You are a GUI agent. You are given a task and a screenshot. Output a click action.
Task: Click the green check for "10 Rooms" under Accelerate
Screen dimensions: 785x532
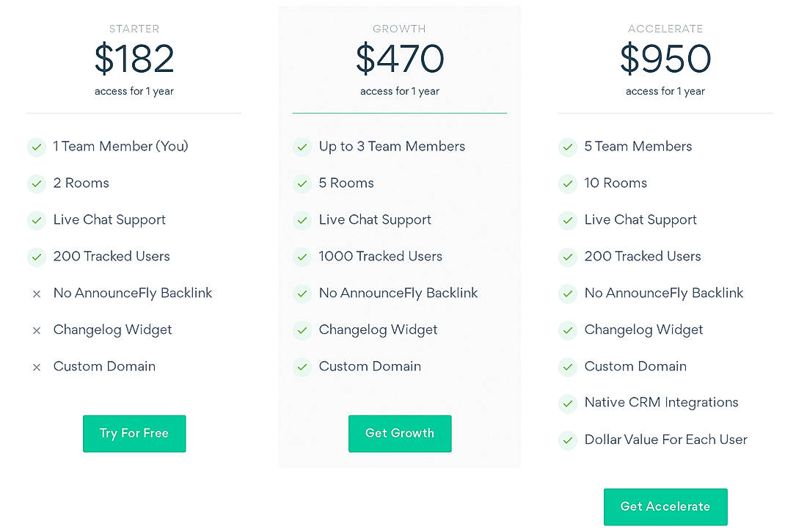(568, 183)
